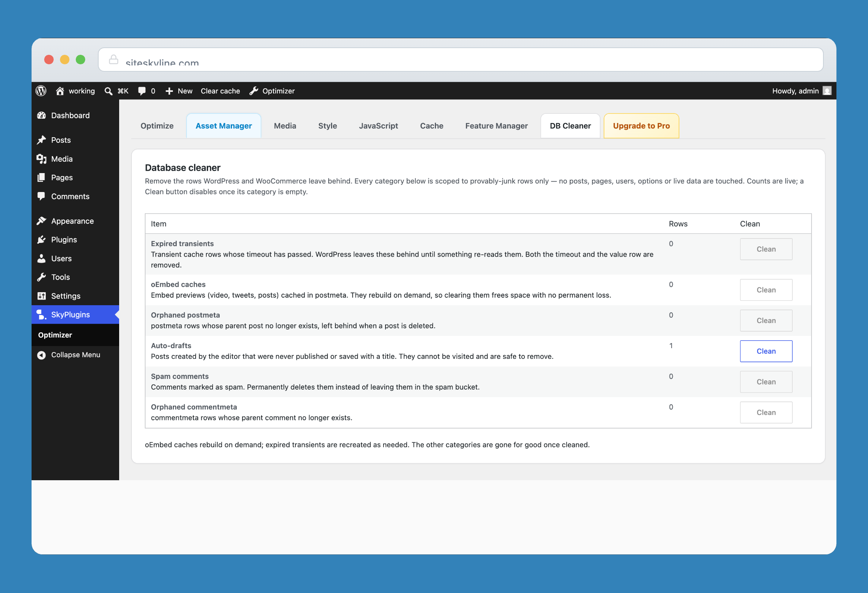Click Clean button for oEmbed caches
This screenshot has width=868, height=593.
click(x=766, y=290)
